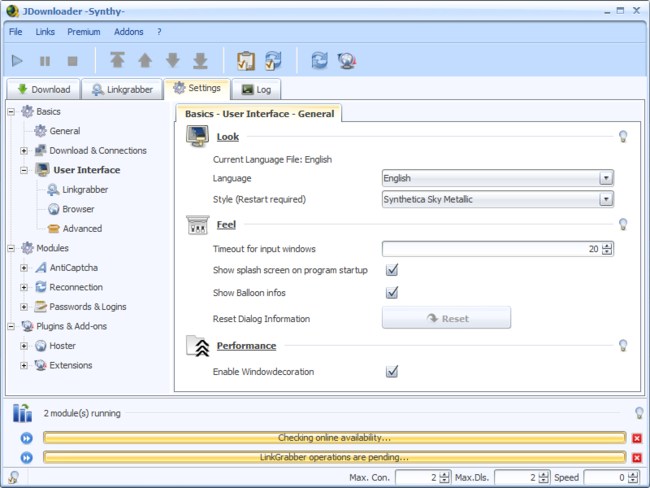Open the ? help menu
650x488 pixels.
[159, 32]
